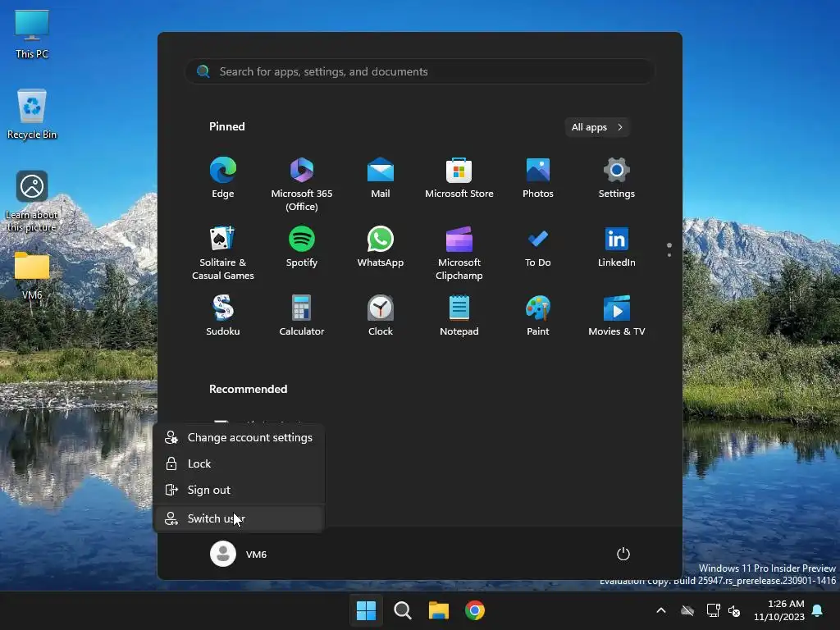Click the Windows Start button on taskbar

tap(367, 610)
